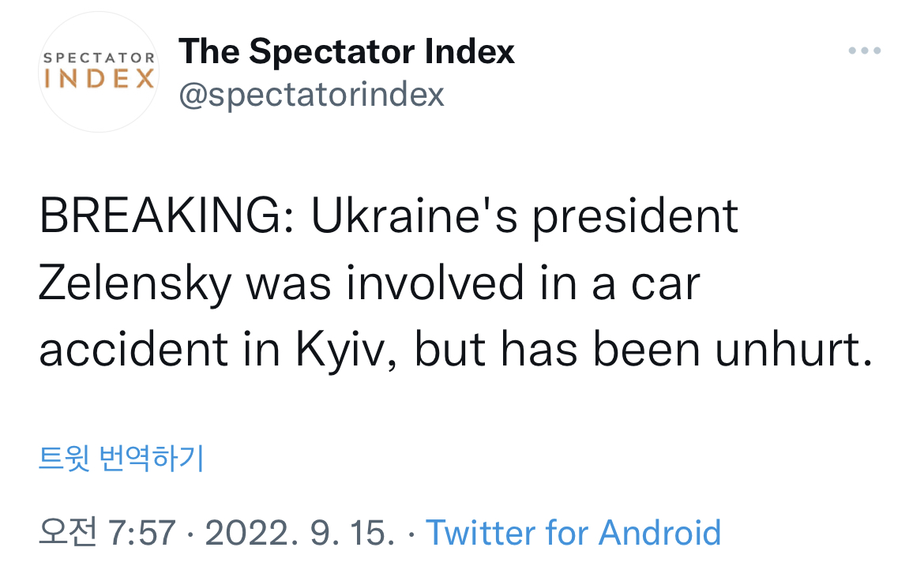Click the word president in the tweet
924x581 pixels.
636,217
